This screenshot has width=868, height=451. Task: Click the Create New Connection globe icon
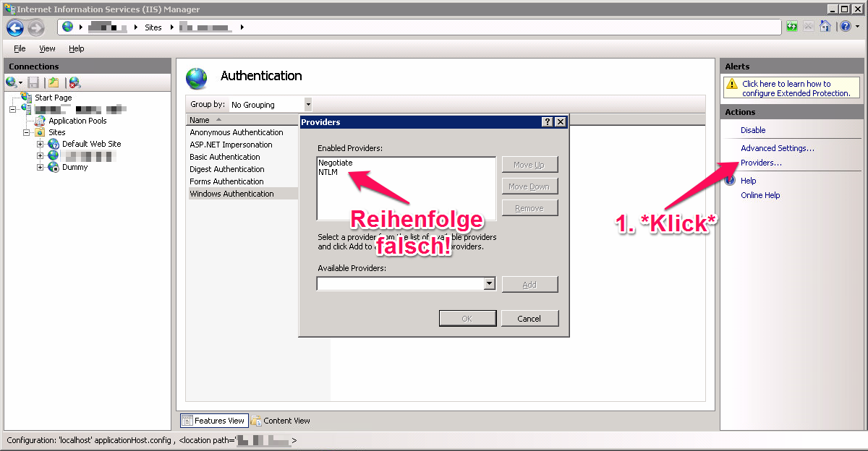11,82
